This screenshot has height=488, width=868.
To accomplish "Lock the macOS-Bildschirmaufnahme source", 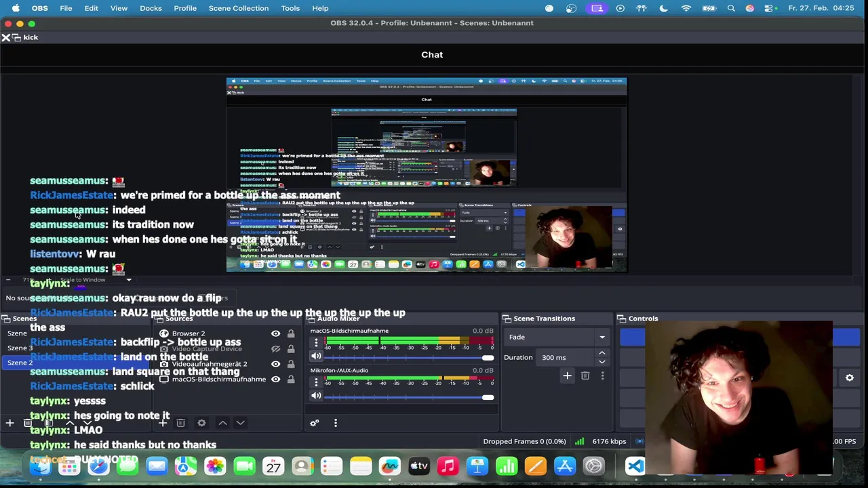I will 291,379.
